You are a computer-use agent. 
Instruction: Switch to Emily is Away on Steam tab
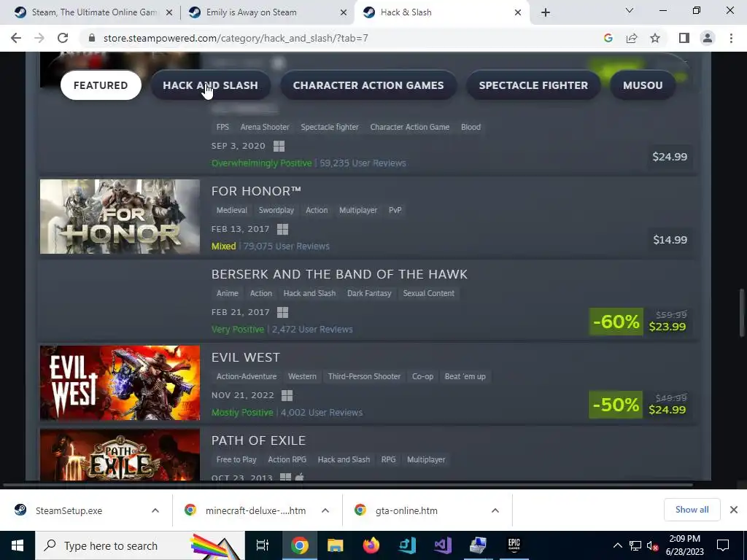[x=268, y=12]
